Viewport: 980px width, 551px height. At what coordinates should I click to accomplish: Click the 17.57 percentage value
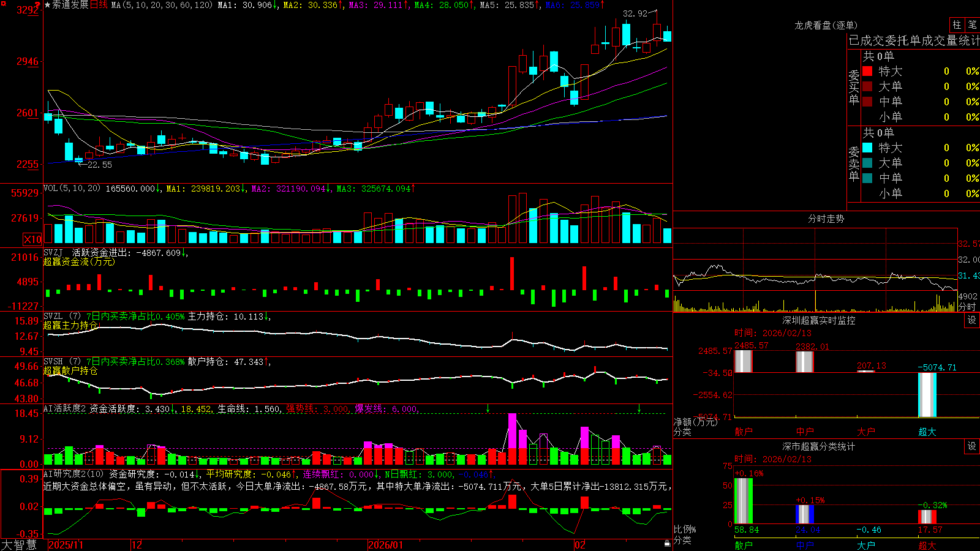tap(930, 530)
